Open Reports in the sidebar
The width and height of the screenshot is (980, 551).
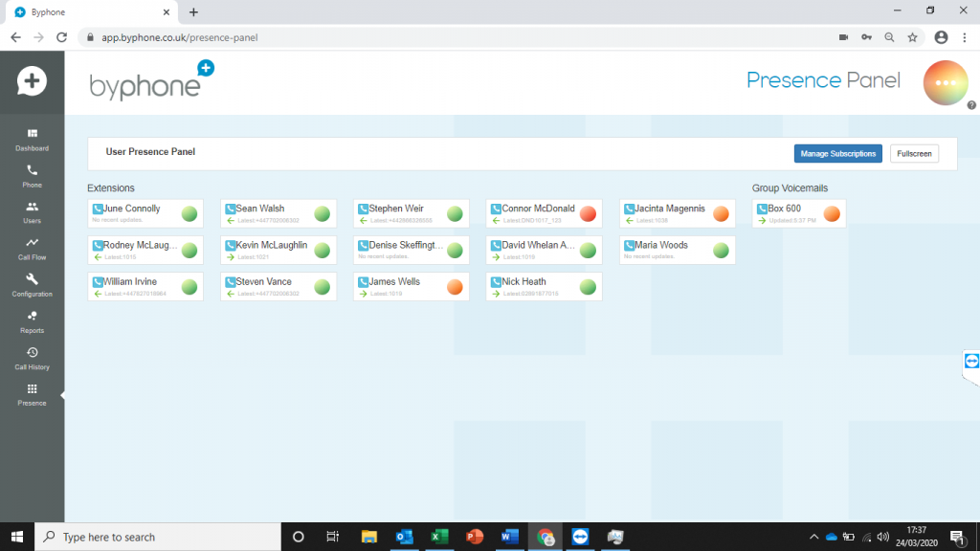pyautogui.click(x=32, y=322)
